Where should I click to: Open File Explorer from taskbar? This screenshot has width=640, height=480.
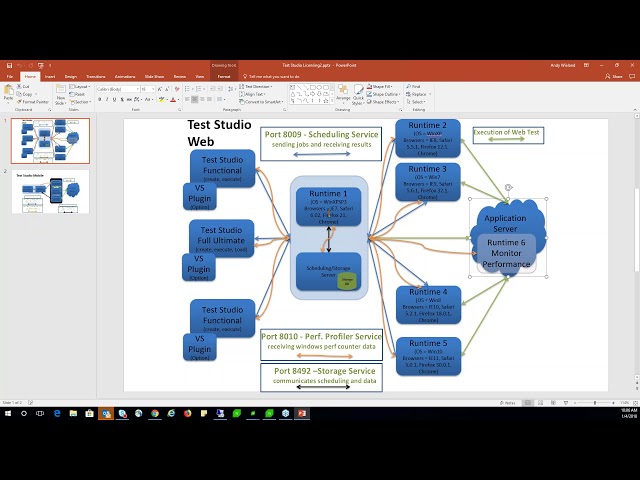click(x=73, y=413)
